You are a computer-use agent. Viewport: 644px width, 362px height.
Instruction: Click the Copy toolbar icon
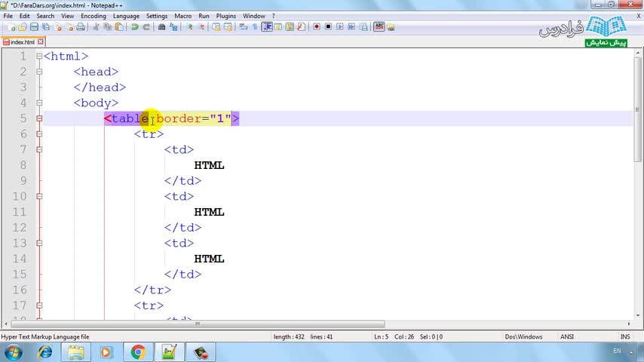tap(108, 27)
